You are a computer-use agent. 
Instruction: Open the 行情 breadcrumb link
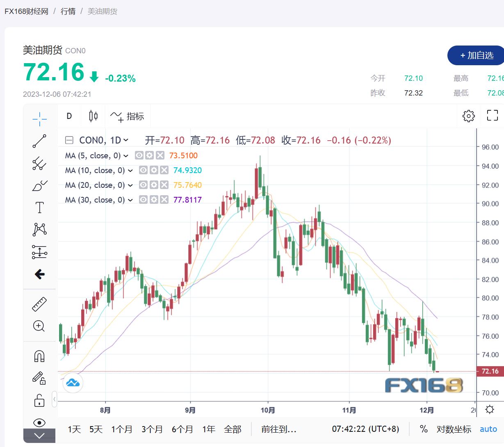68,11
